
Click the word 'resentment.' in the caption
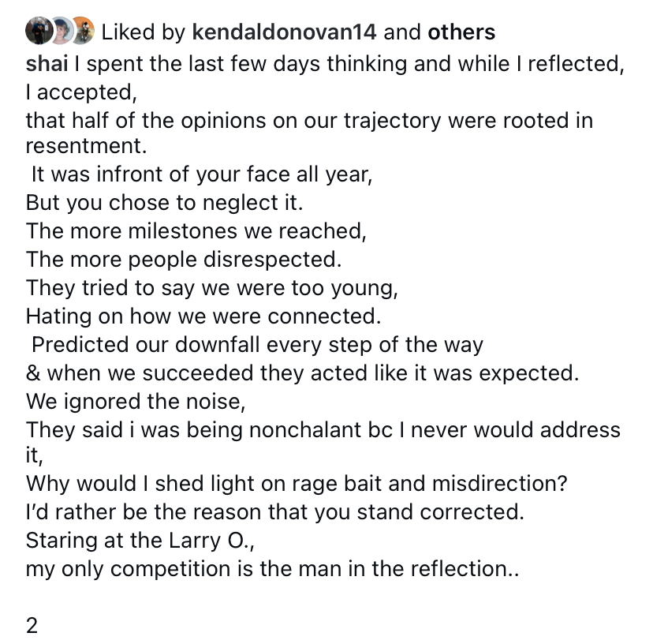[x=86, y=146]
